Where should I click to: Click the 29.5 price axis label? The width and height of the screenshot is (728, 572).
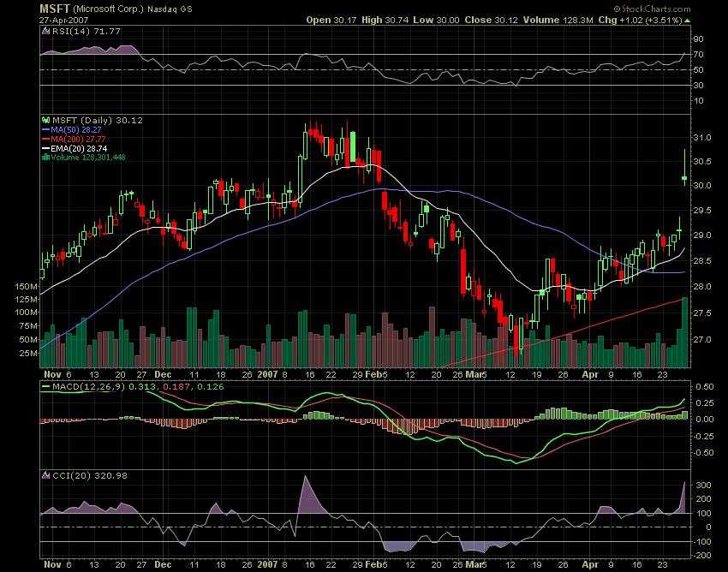(x=702, y=211)
